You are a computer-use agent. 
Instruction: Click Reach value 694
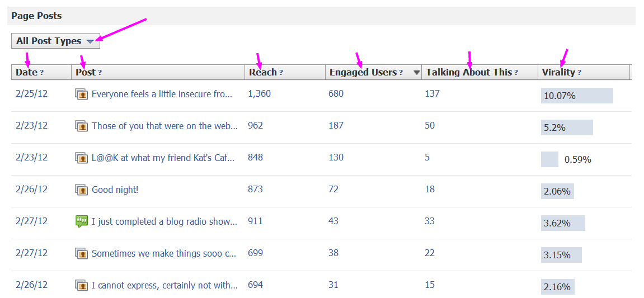[x=256, y=285]
